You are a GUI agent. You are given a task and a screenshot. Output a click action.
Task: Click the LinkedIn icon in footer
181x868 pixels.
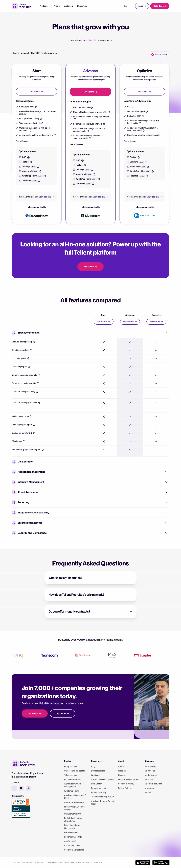14,788
